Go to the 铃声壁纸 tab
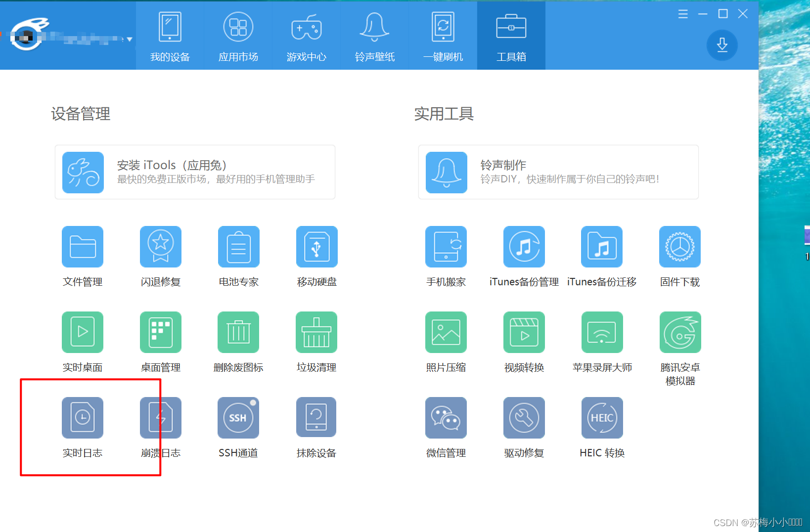 coord(375,36)
